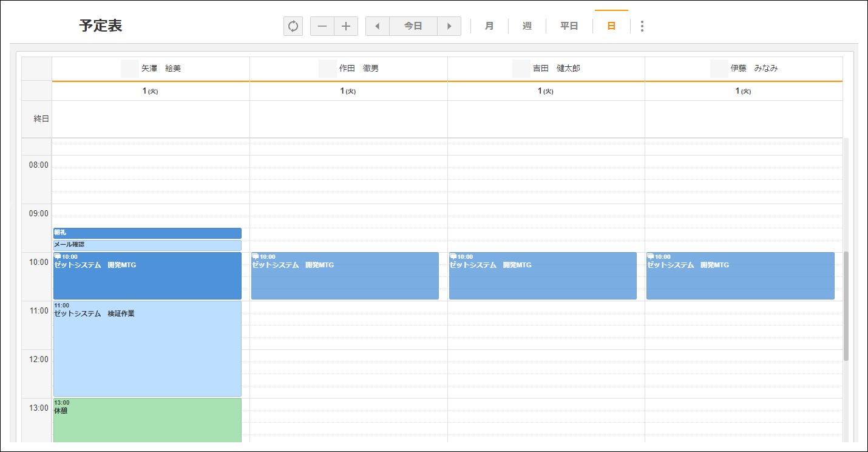868x452 pixels.
Task: Click the 13:00 time label
Action: (39, 408)
